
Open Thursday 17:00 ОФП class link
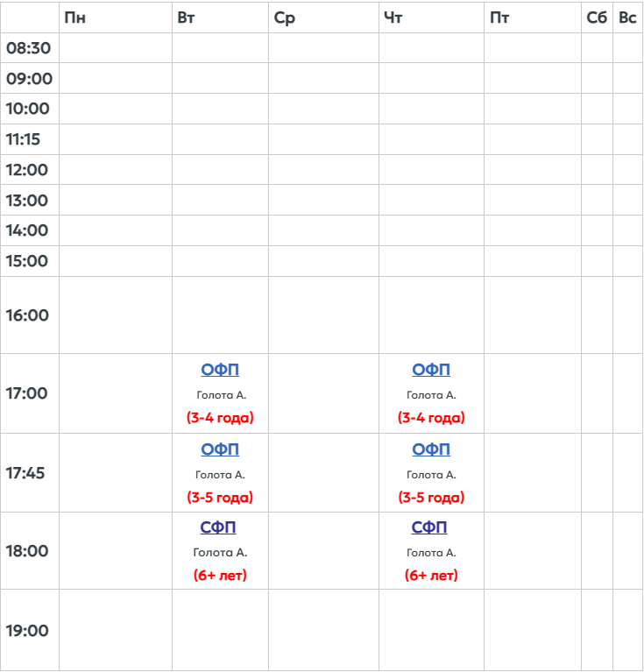point(431,371)
